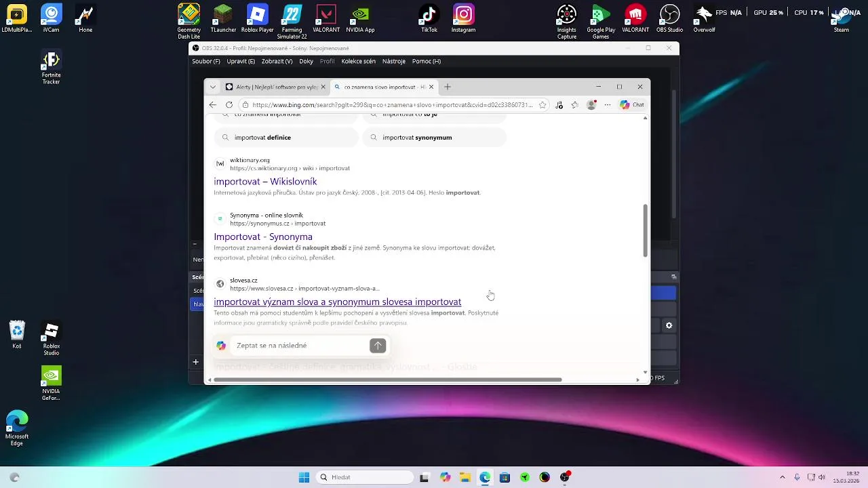
Task: Open File Explorer from the taskbar
Action: 465,477
